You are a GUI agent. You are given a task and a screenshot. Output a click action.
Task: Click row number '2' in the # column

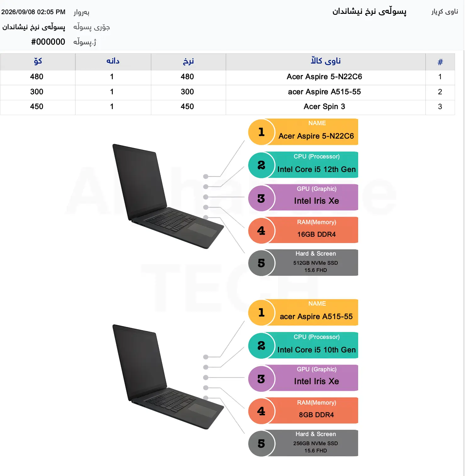(x=440, y=92)
